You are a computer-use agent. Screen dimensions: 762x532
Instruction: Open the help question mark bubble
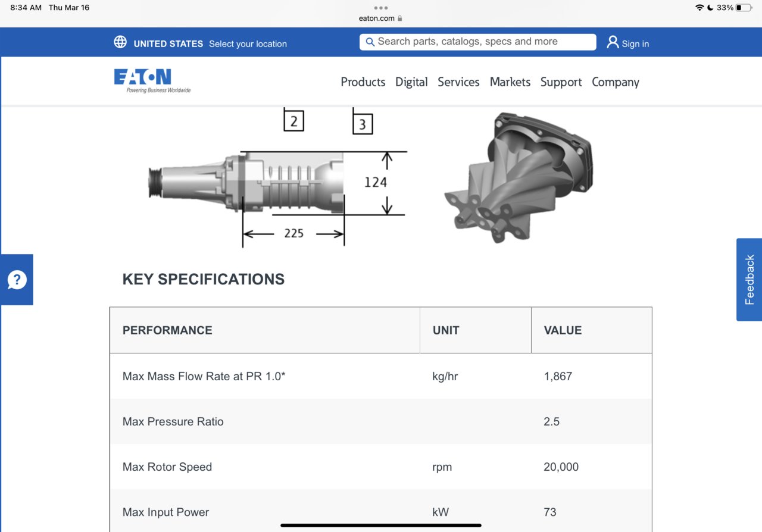(x=17, y=280)
